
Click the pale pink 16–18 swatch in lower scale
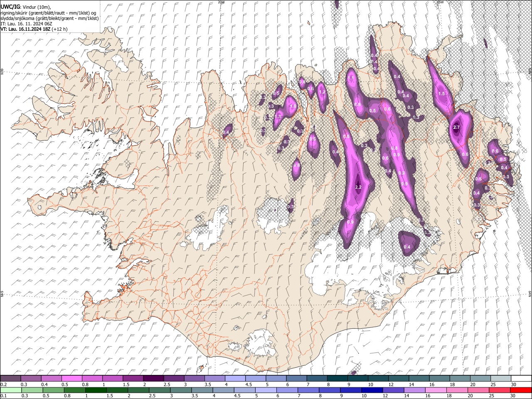click(x=436, y=390)
